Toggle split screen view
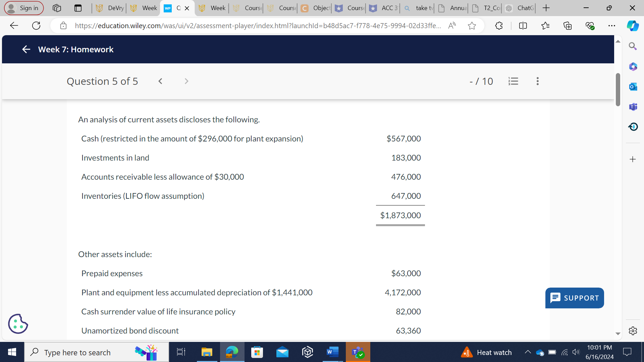This screenshot has height=362, width=644. [x=523, y=25]
